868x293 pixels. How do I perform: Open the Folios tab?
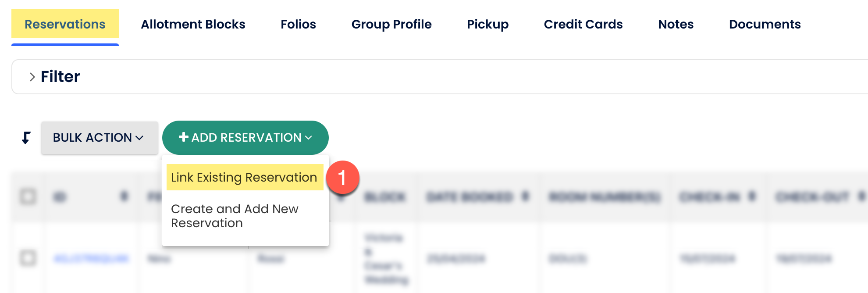pos(298,24)
